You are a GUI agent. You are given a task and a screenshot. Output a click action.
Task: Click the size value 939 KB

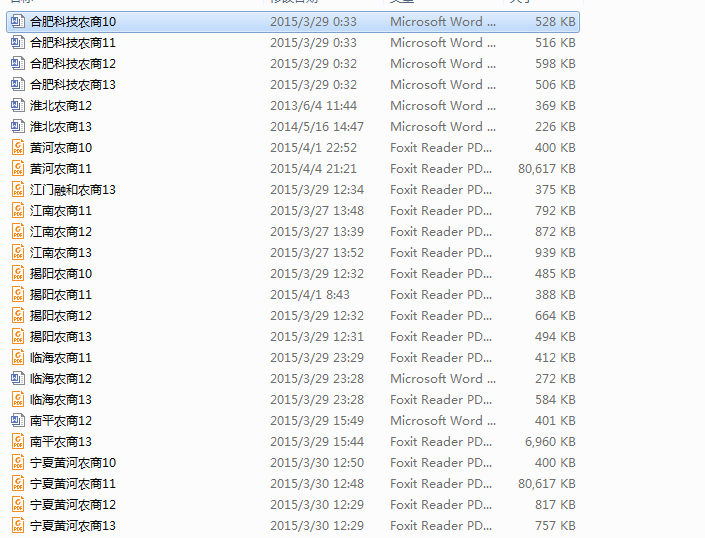(x=555, y=253)
